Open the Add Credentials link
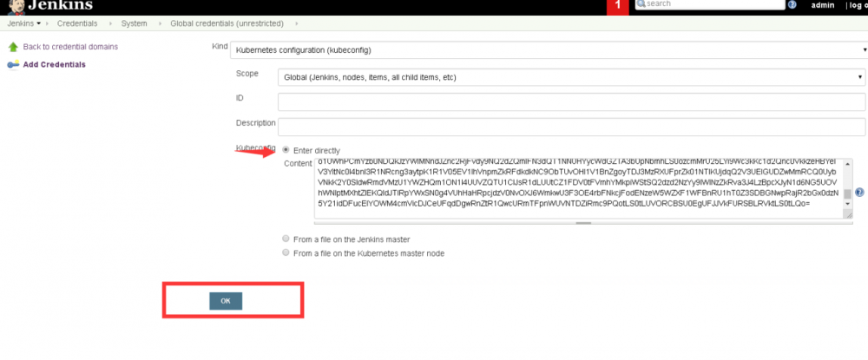The height and width of the screenshot is (360, 868). [x=54, y=65]
